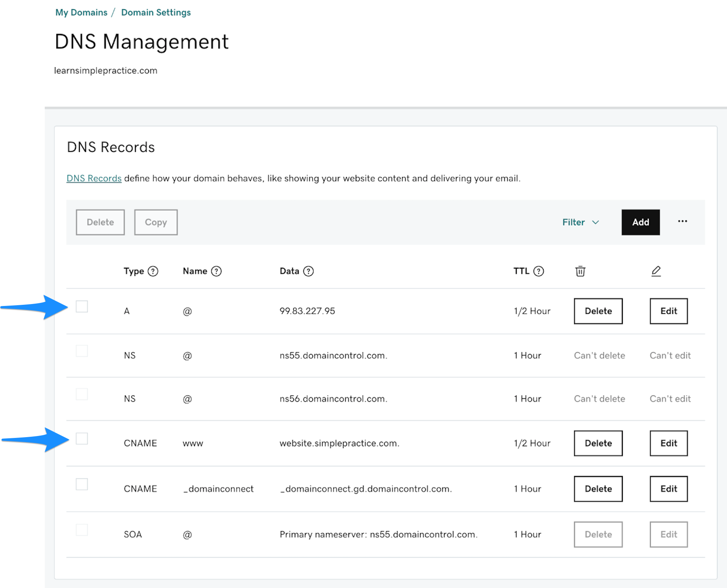
Task: Click the learnsimplepractice.com domain name
Action: pyautogui.click(x=106, y=71)
